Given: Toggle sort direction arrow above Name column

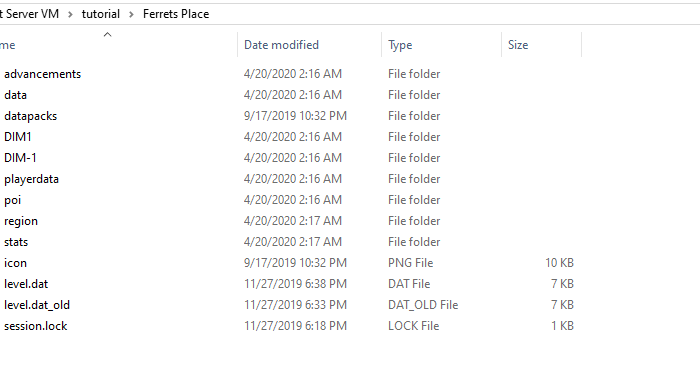Looking at the screenshot, I should 107,35.
